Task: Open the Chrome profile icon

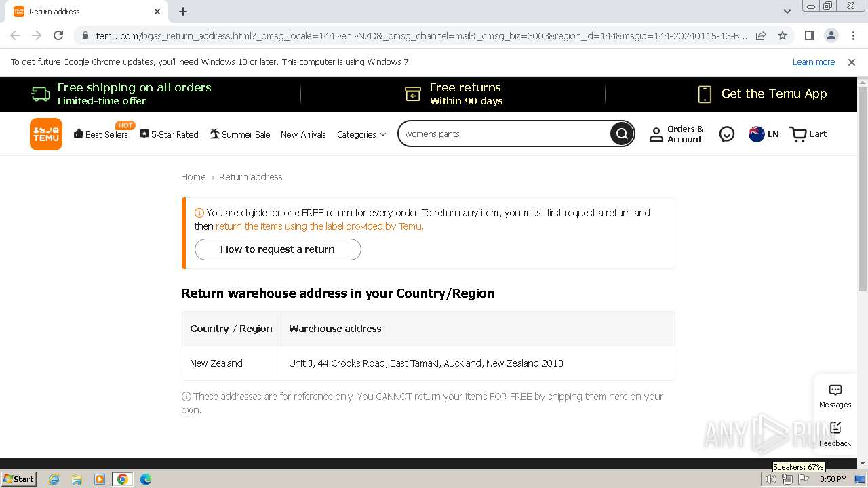Action: (831, 35)
